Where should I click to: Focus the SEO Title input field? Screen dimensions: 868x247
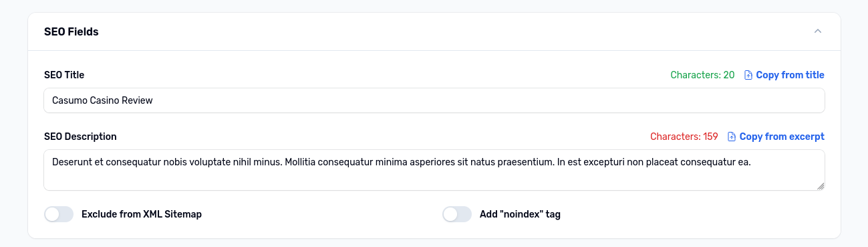click(x=434, y=100)
